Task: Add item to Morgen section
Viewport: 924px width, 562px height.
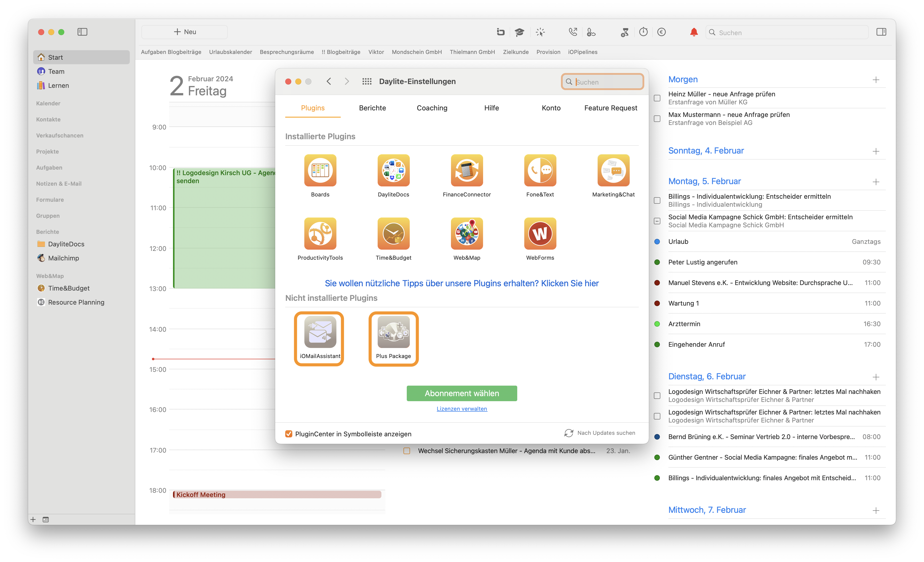Action: 876,80
